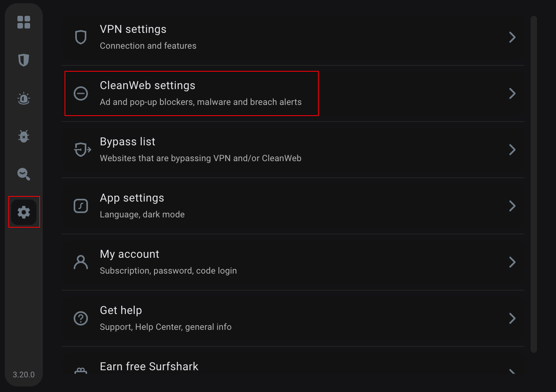
Task: Click 'Subscription, password, code login' text
Action: (x=168, y=271)
